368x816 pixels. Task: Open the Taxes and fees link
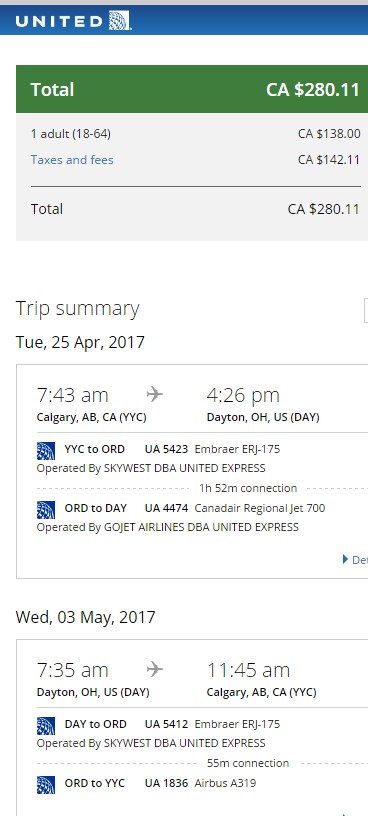(72, 160)
